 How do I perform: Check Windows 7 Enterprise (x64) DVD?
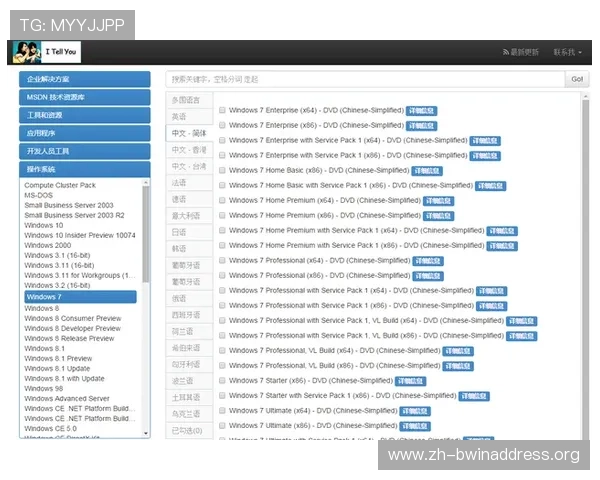(222, 110)
